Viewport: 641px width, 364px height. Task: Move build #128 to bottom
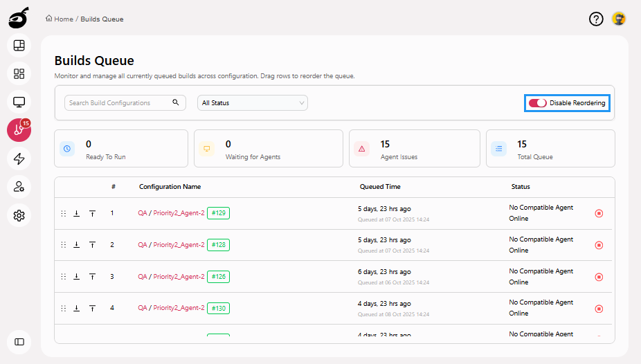(76, 245)
